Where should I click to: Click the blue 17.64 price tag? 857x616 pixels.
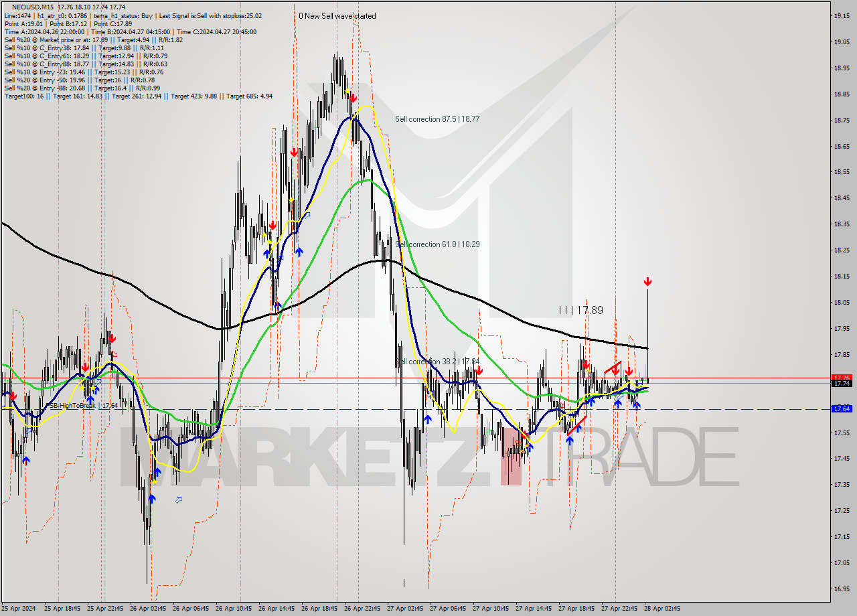pos(841,408)
